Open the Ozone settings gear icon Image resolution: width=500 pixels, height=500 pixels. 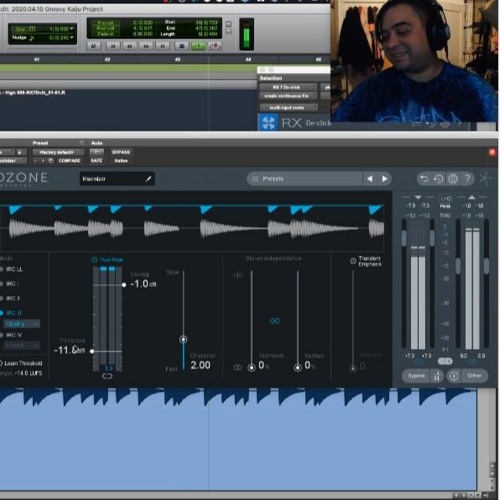453,179
